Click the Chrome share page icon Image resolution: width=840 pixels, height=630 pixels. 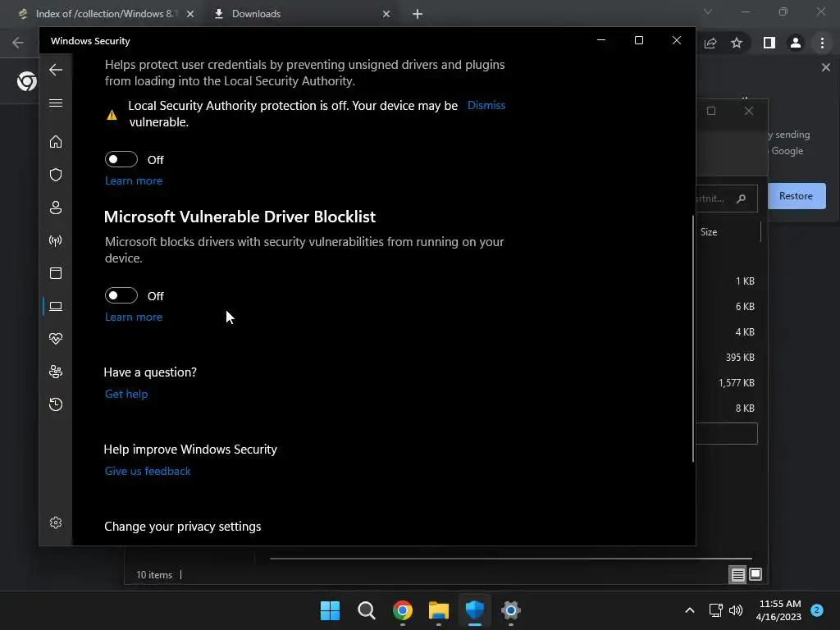(710, 43)
